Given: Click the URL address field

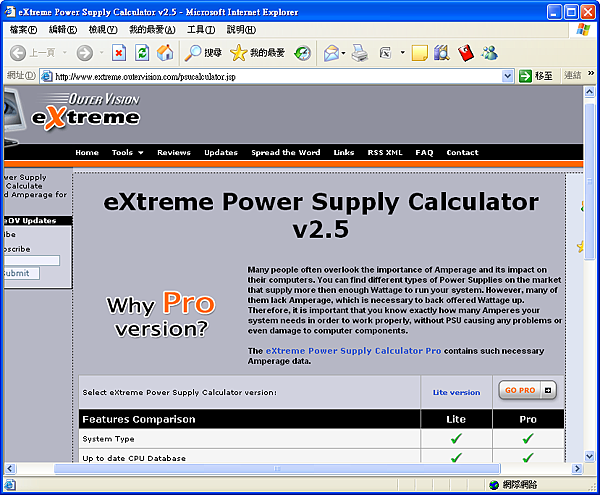Looking at the screenshot, I should click(277, 77).
